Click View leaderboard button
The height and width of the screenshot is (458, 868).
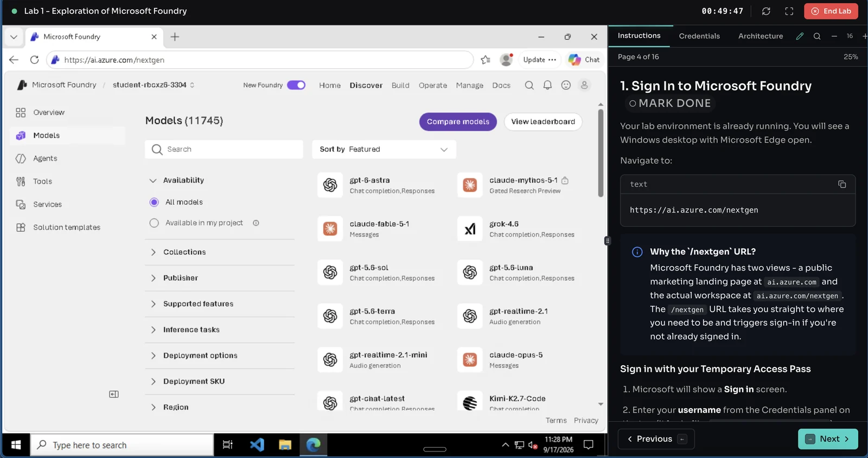point(543,122)
